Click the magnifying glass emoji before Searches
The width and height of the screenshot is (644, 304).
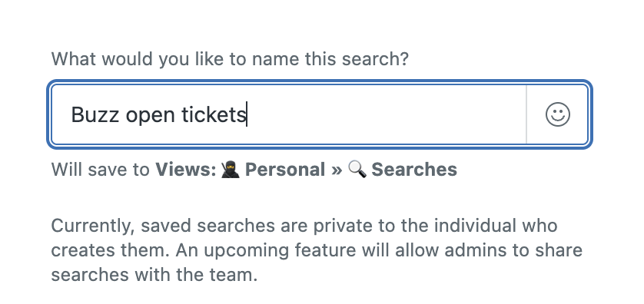(357, 170)
